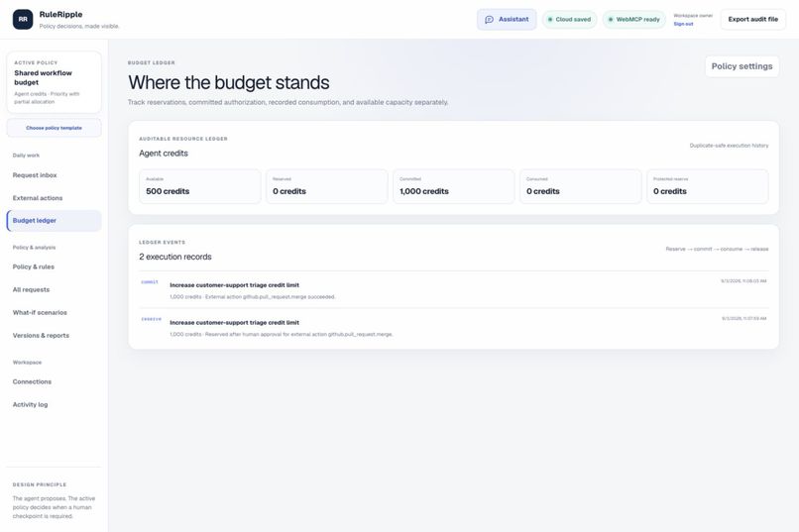Viewport: 799px width, 532px height.
Task: Go to Connections page
Action: pyautogui.click(x=54, y=381)
